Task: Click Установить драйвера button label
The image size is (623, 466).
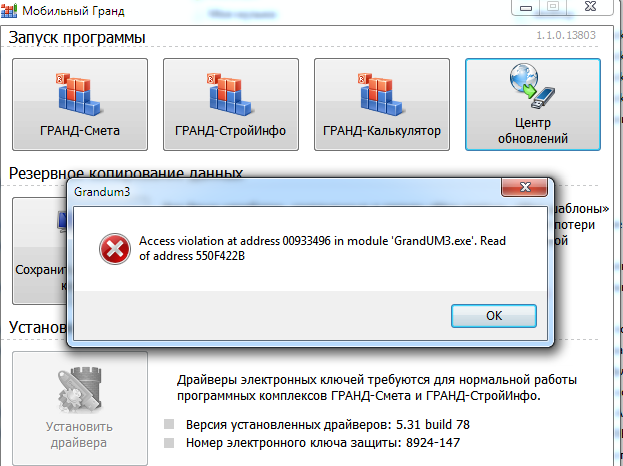Action: click(x=79, y=435)
